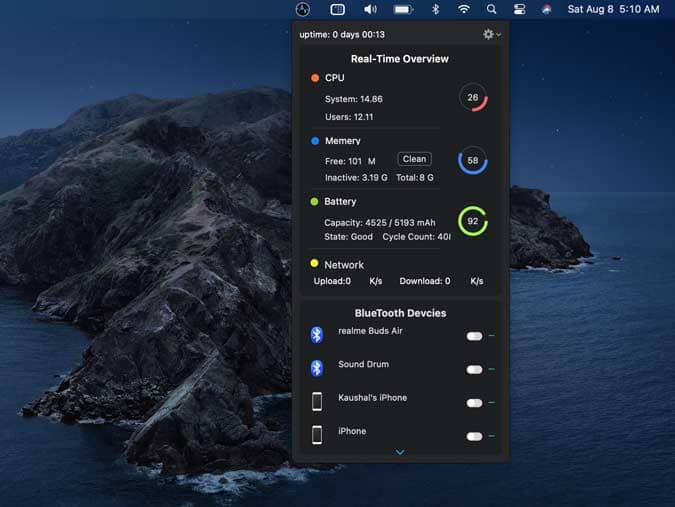The width and height of the screenshot is (675, 507).
Task: Click the System: 14.86 value
Action: (x=353, y=99)
